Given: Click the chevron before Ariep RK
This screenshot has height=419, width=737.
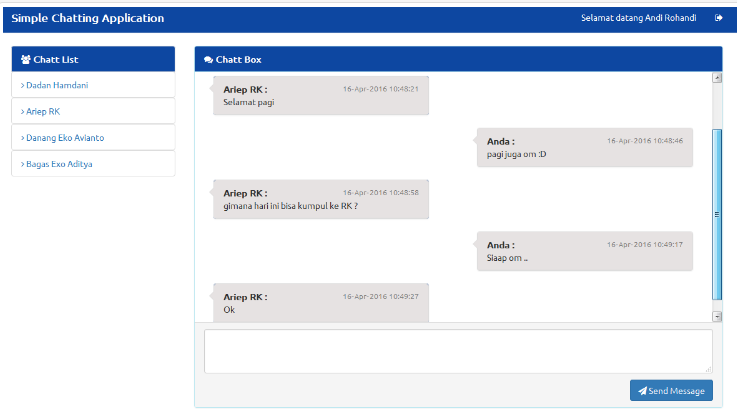Looking at the screenshot, I should [23, 112].
